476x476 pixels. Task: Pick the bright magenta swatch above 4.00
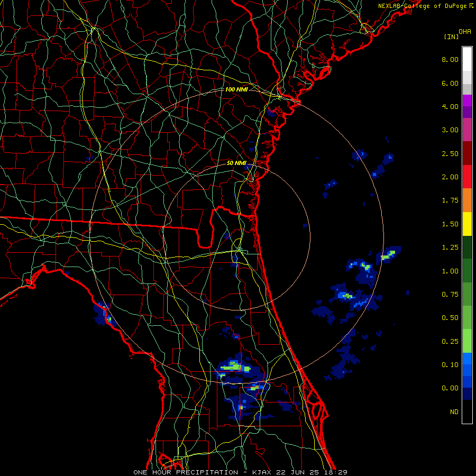click(467, 100)
